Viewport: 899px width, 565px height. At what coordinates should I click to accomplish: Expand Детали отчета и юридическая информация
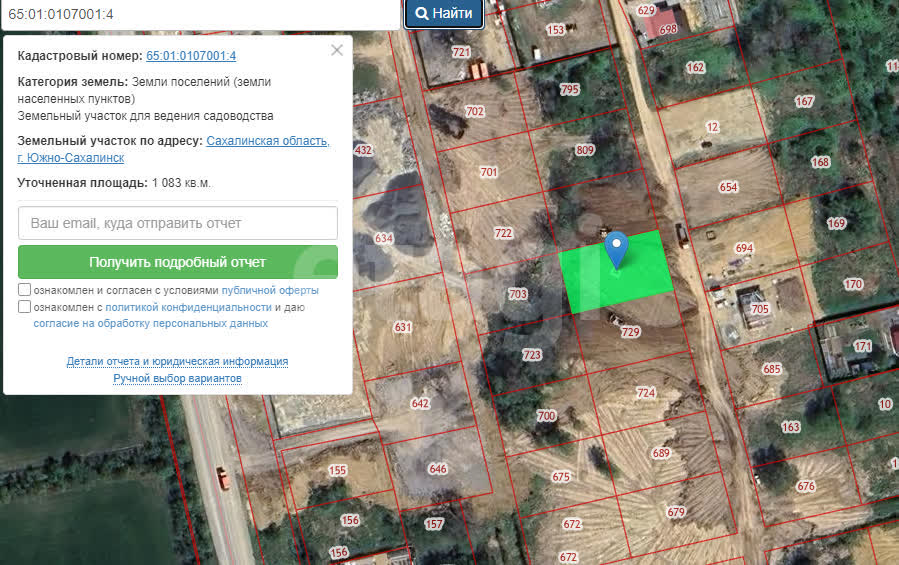point(177,361)
